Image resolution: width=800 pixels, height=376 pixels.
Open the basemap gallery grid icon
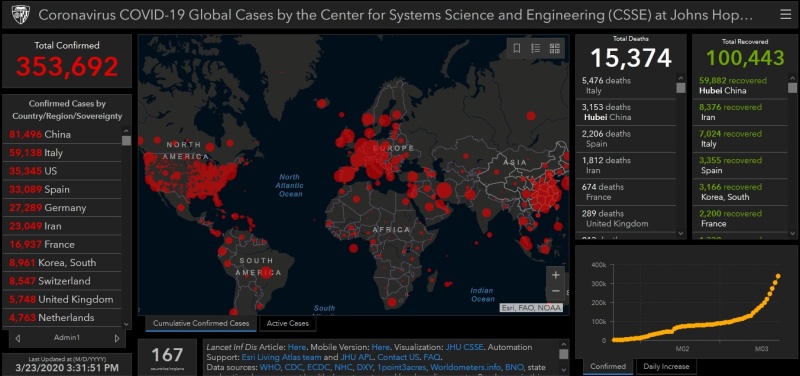pyautogui.click(x=555, y=48)
